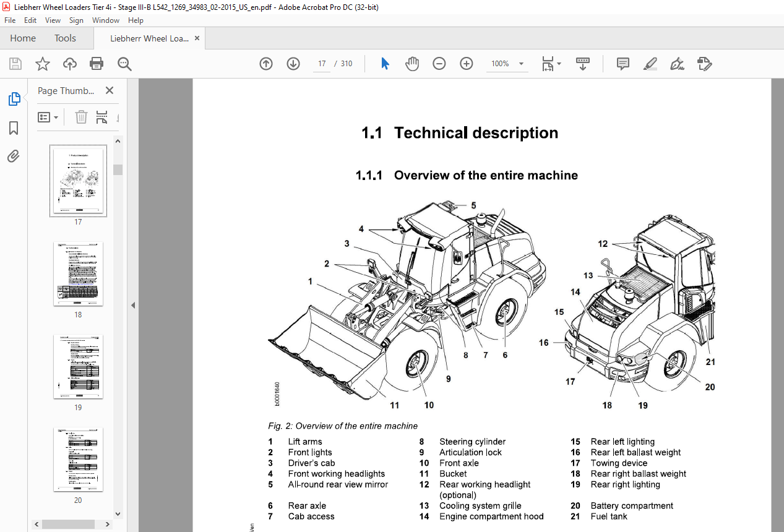
Task: Click '1.1.1 Overview of the entire machine' heading
Action: [x=467, y=175]
